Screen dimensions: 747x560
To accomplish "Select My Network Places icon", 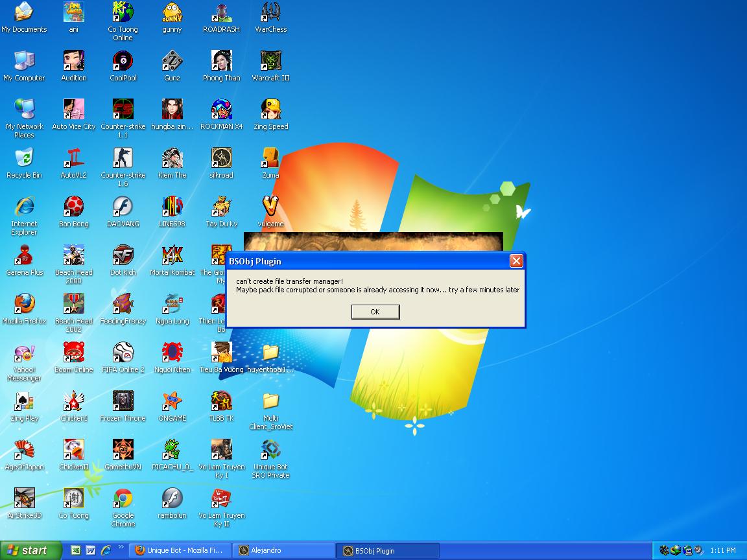I will pos(24,119).
